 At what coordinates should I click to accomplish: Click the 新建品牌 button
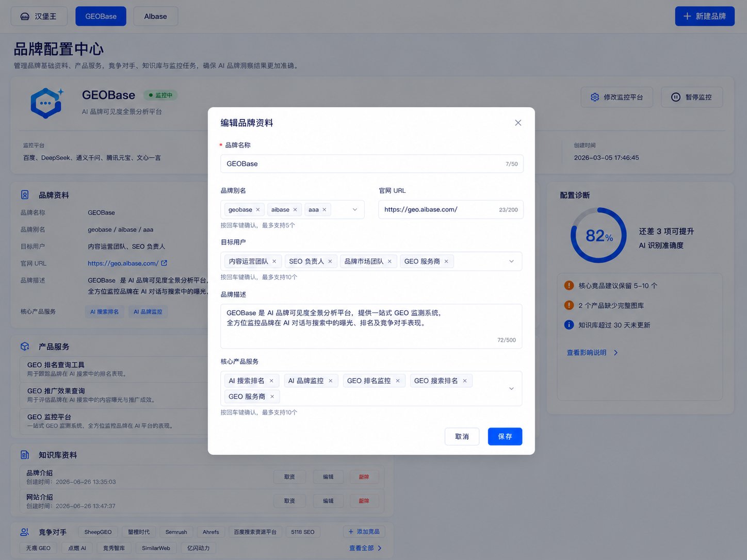(x=705, y=17)
